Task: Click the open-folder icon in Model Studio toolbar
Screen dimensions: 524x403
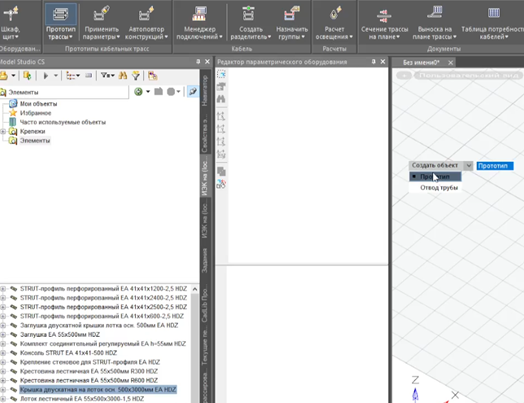Action: (4, 76)
